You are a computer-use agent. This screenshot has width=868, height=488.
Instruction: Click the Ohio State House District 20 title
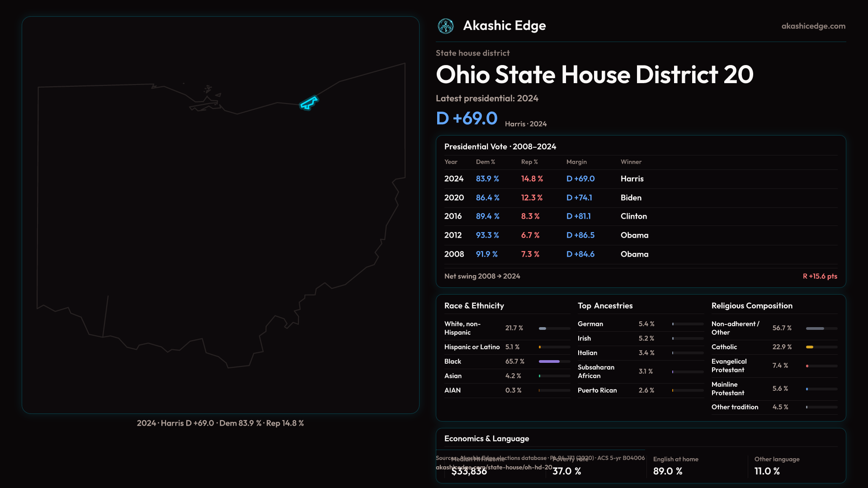point(594,75)
